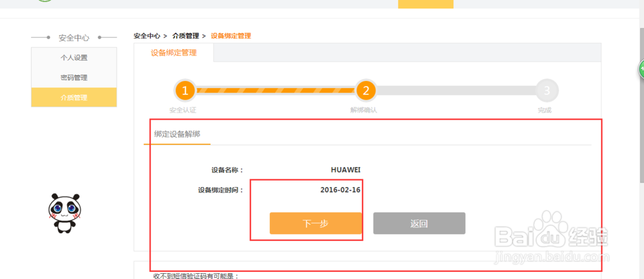This screenshot has height=279, width=644.
Task: Click the 设备绑定时间 label
Action: pyautogui.click(x=220, y=190)
